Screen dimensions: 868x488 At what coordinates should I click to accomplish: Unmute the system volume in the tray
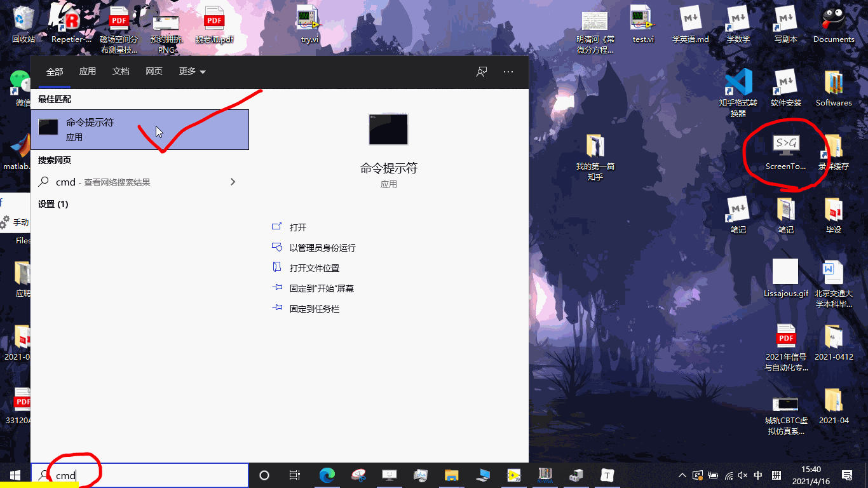[x=742, y=475]
